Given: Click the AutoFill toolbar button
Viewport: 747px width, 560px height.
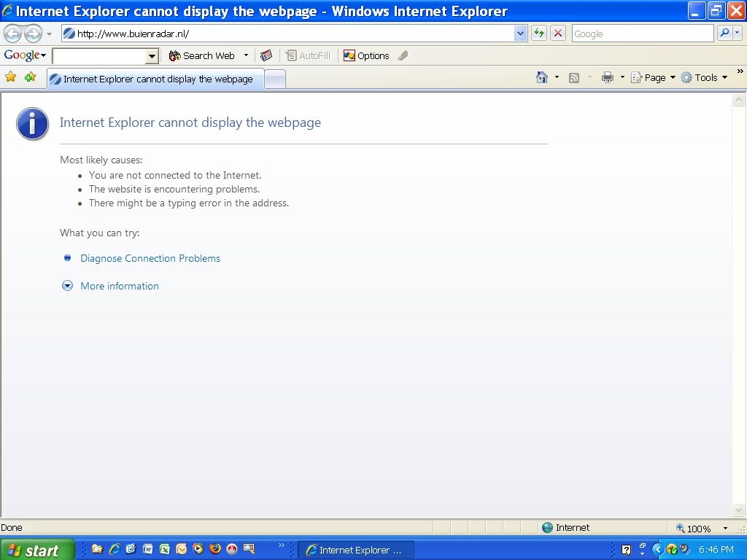Looking at the screenshot, I should 308,55.
